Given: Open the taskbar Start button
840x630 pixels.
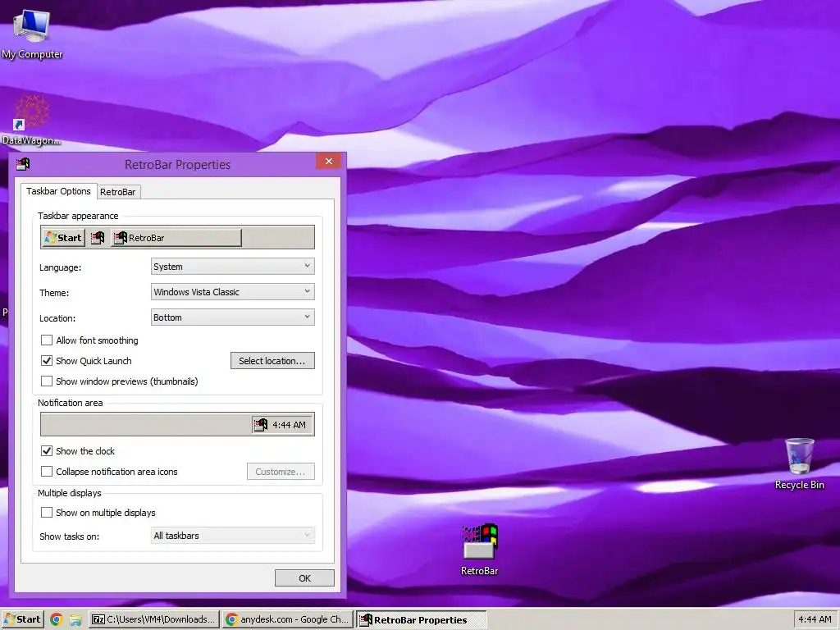Looking at the screenshot, I should 22,619.
